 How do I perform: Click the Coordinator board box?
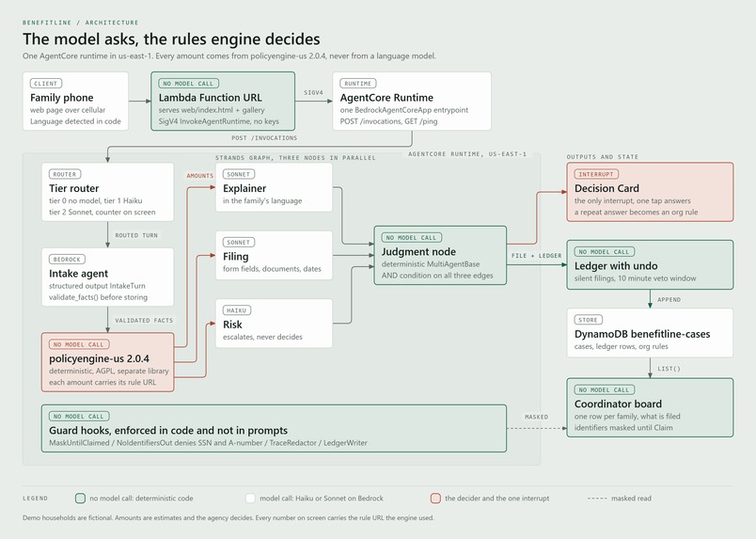[650, 407]
